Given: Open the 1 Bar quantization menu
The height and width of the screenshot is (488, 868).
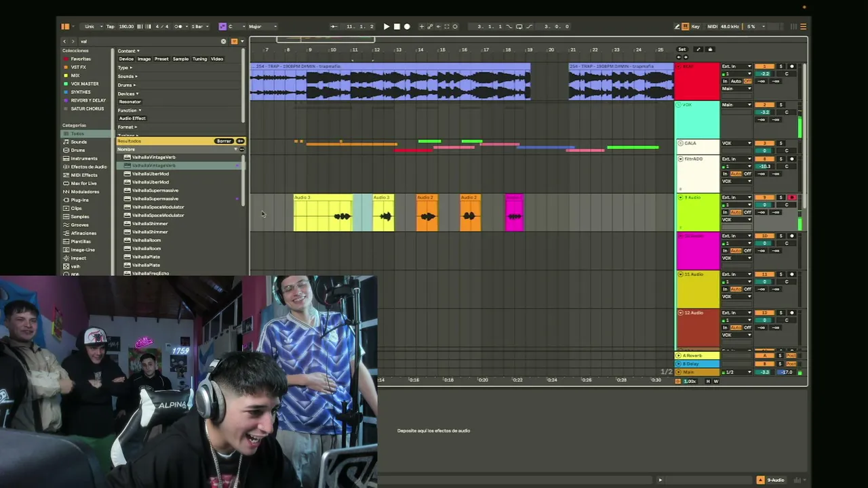Looking at the screenshot, I should click(199, 26).
